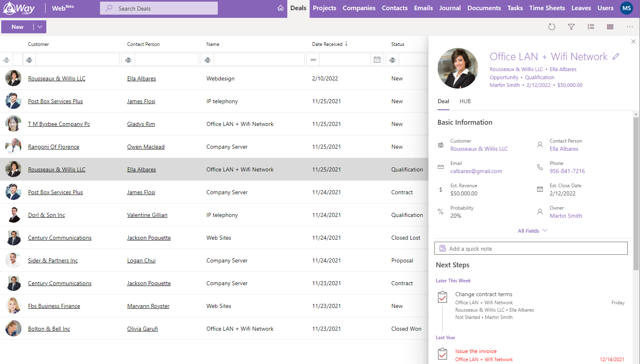Viewport: 640px width, 364px height.
Task: Edit the Office LAN + Wifi Network title
Action: 616,57
